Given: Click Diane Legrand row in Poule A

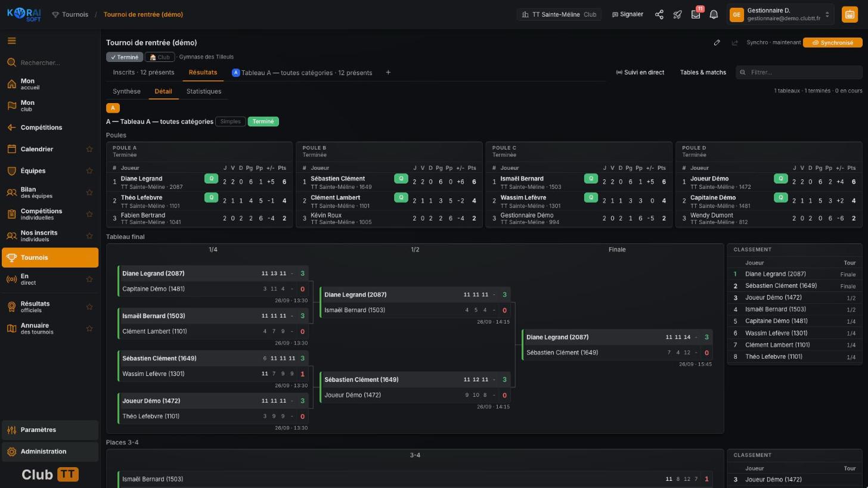Looking at the screenshot, I should coord(199,182).
